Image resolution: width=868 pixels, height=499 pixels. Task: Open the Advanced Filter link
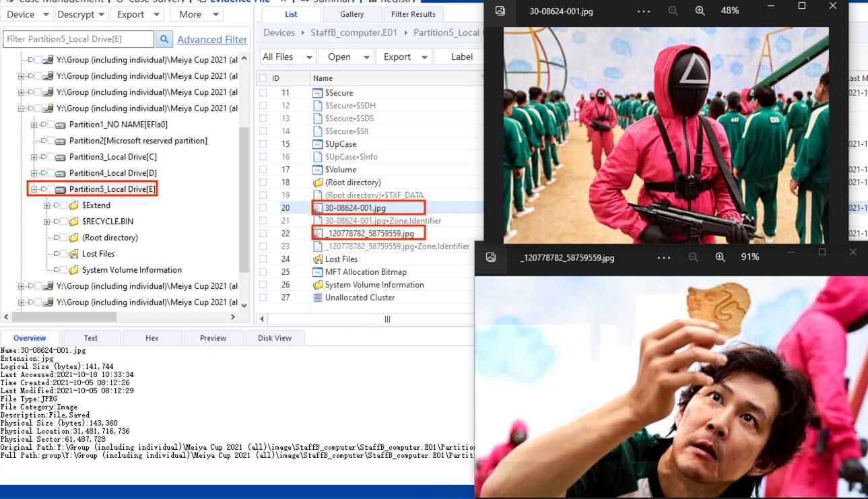click(x=212, y=40)
